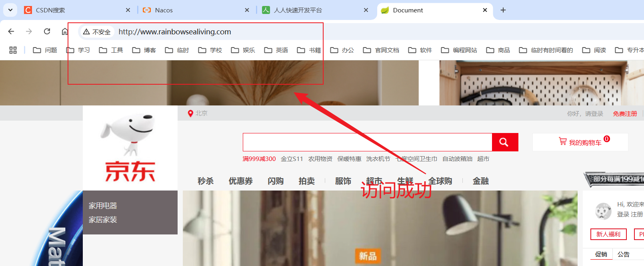Click the 保暖特惠 hot keyword
This screenshot has height=266, width=644.
349,159
